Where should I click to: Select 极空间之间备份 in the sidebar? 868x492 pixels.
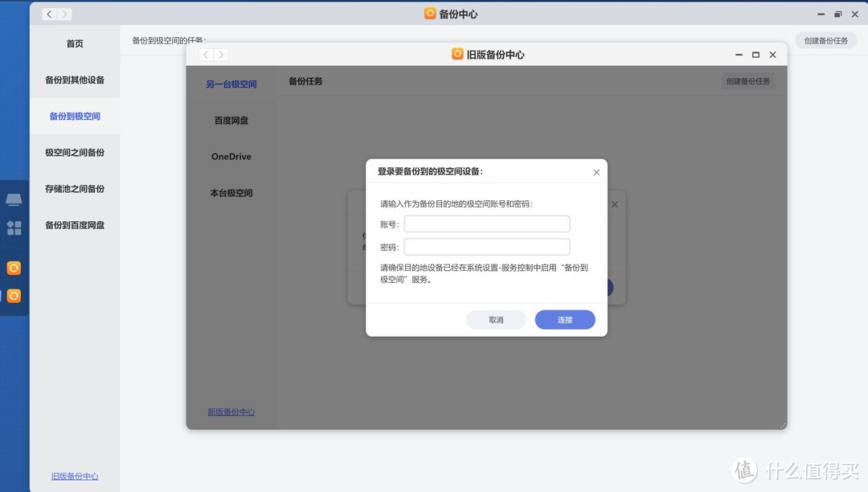pos(74,152)
